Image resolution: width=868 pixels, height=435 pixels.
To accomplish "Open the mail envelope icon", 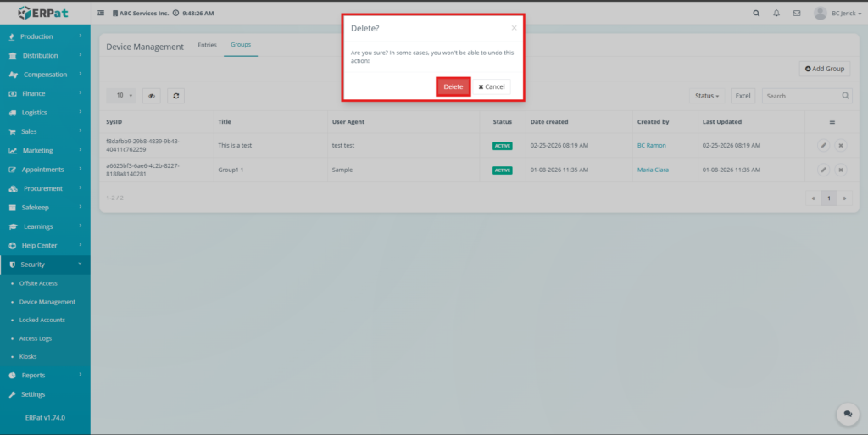I will click(x=796, y=14).
